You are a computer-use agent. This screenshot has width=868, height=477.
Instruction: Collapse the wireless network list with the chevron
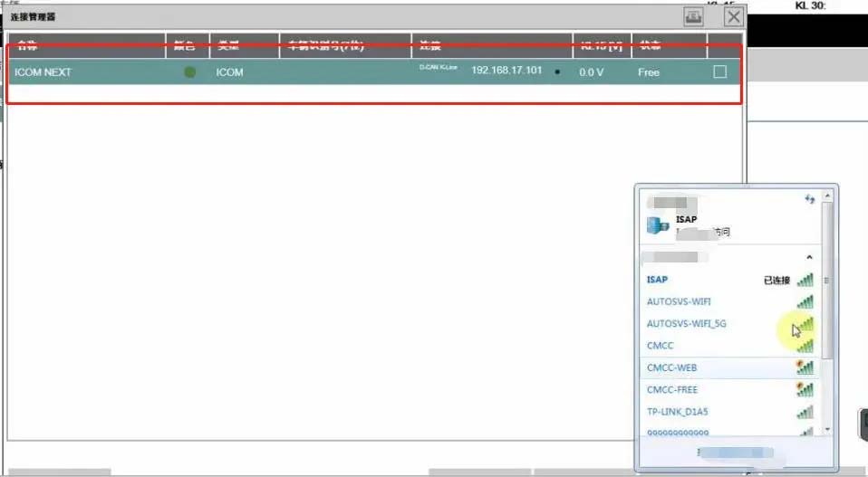click(809, 257)
